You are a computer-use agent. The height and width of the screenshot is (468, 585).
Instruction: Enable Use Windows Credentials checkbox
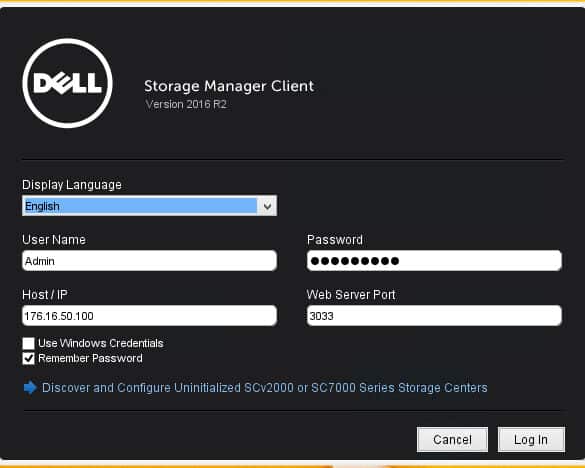pyautogui.click(x=28, y=343)
